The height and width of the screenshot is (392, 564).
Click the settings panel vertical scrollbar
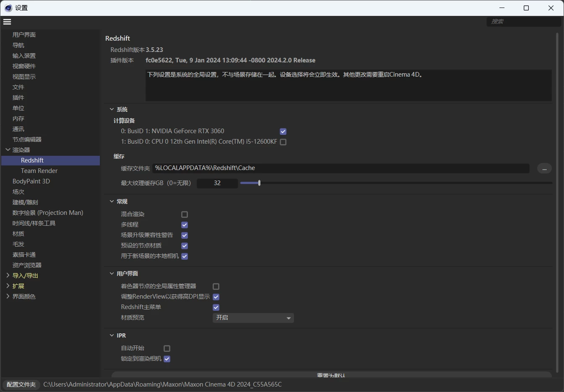coord(557,203)
